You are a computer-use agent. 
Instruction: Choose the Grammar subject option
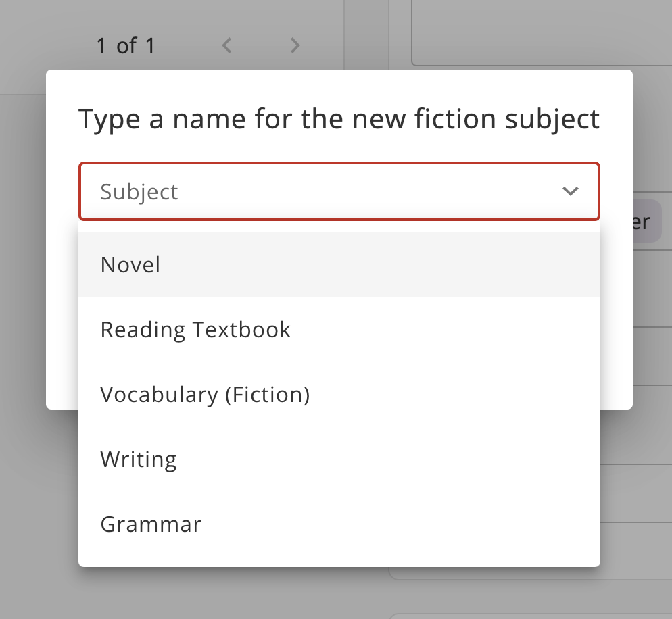[x=151, y=524]
